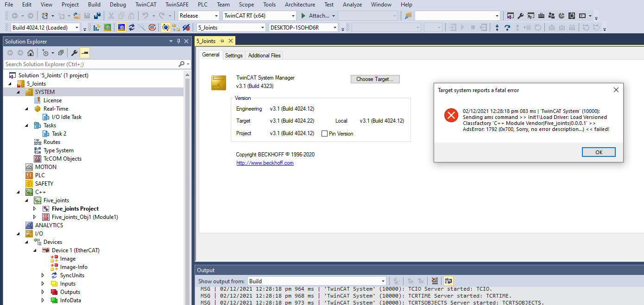The width and height of the screenshot is (644, 305).
Task: Click the Open File folder icon
Action: 76,15
